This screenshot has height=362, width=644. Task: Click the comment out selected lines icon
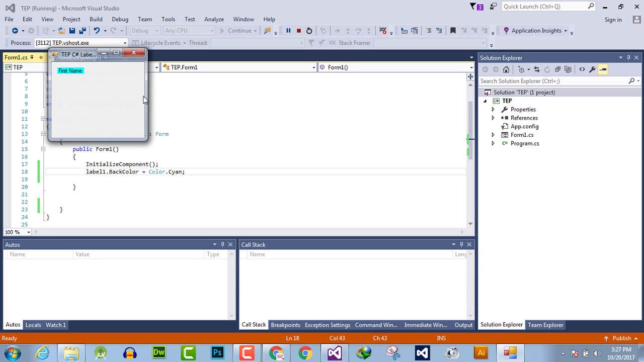click(429, 31)
